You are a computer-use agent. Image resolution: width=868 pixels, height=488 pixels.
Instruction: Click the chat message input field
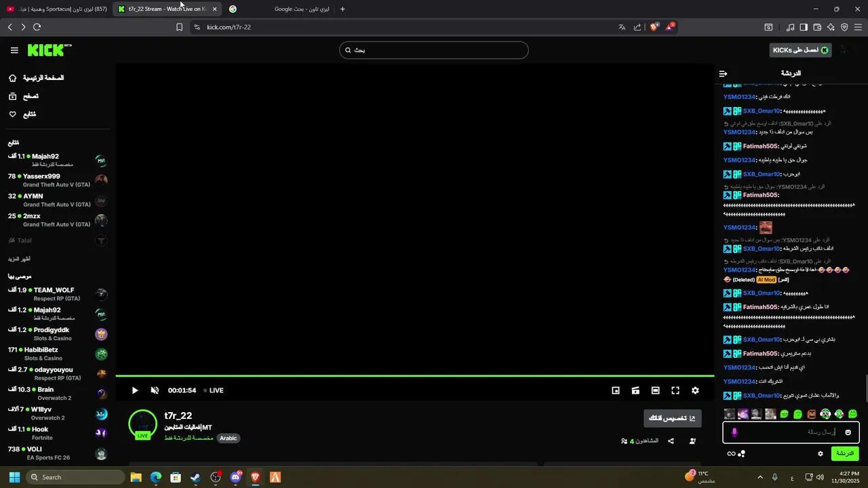coord(791,432)
